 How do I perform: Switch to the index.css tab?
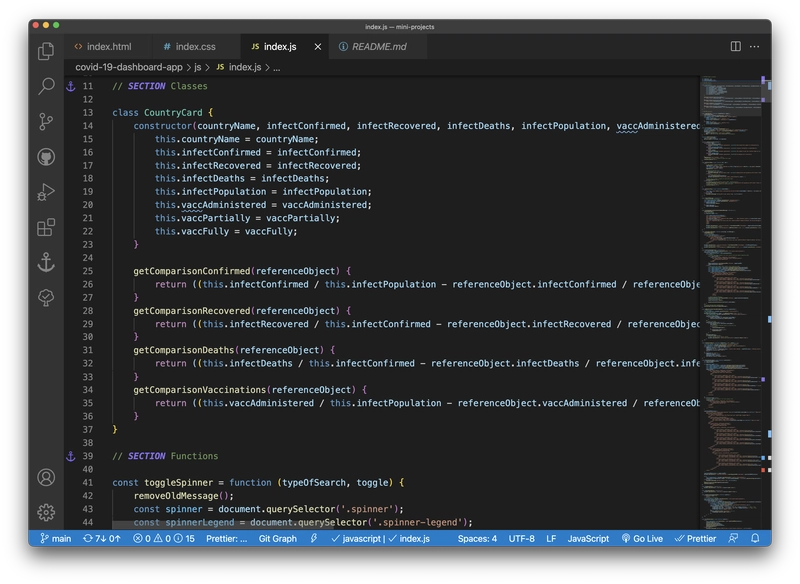click(x=195, y=46)
